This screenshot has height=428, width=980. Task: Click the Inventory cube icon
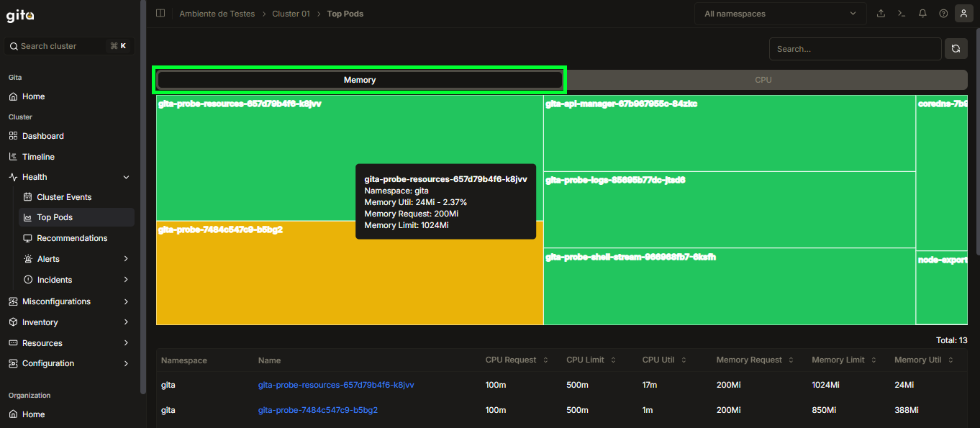14,322
